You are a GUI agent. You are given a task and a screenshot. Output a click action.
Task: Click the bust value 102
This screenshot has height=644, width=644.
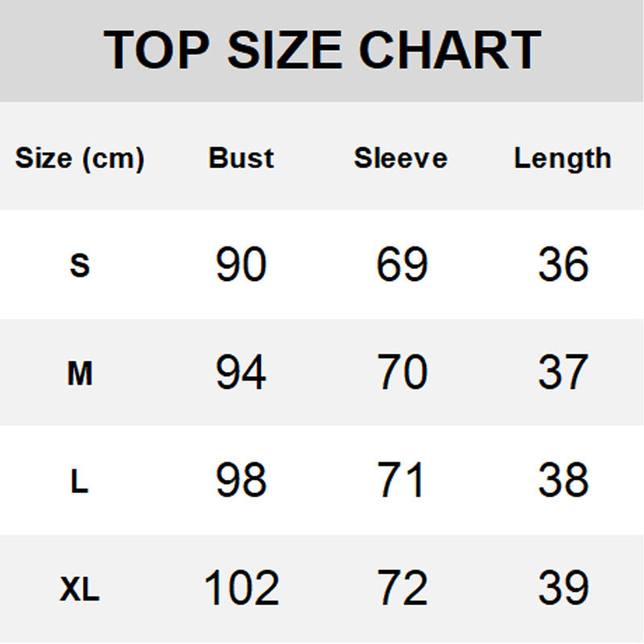click(242, 588)
